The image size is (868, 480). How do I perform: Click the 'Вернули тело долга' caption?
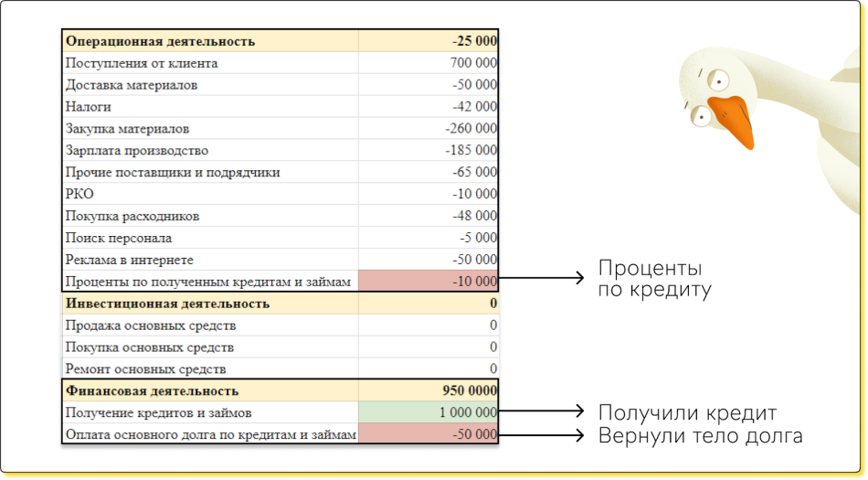(x=700, y=436)
